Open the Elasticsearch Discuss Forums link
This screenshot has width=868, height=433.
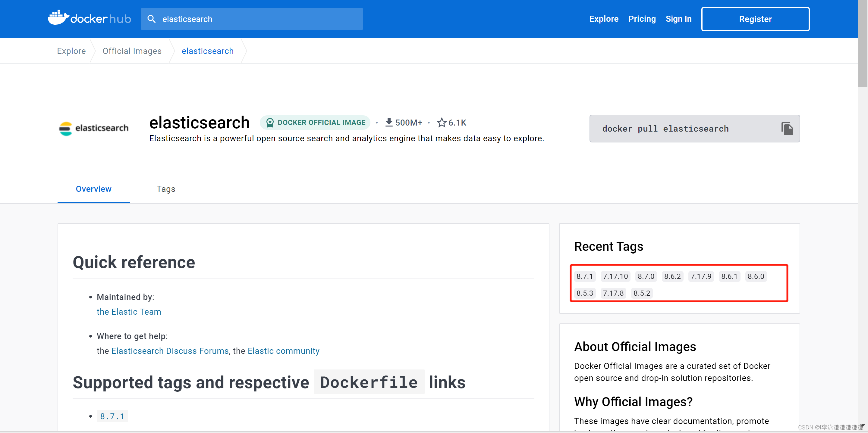click(170, 351)
